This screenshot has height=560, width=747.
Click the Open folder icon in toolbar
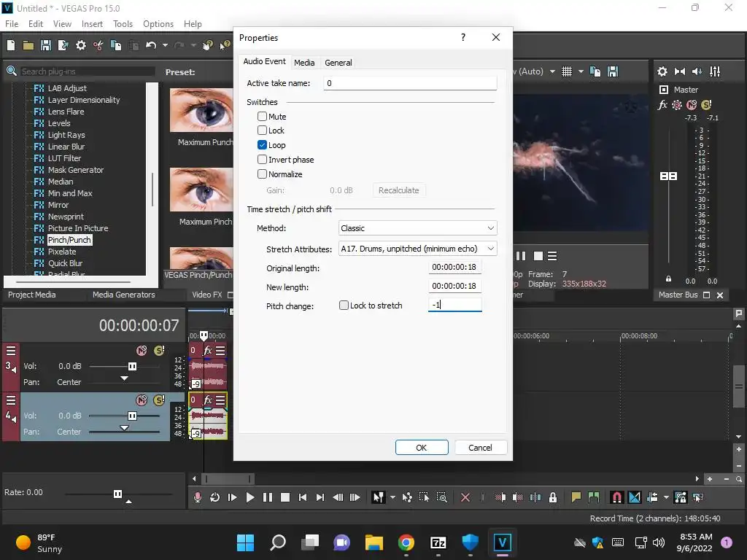click(x=28, y=45)
